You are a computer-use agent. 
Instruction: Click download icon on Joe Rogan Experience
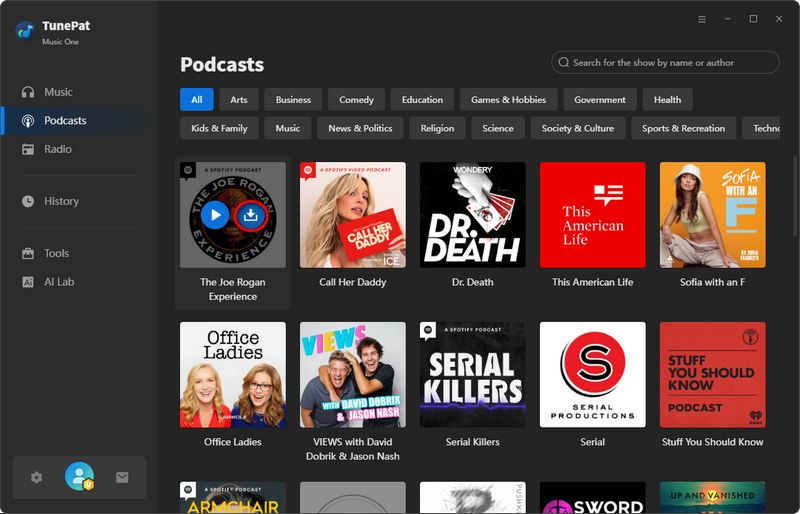250,215
